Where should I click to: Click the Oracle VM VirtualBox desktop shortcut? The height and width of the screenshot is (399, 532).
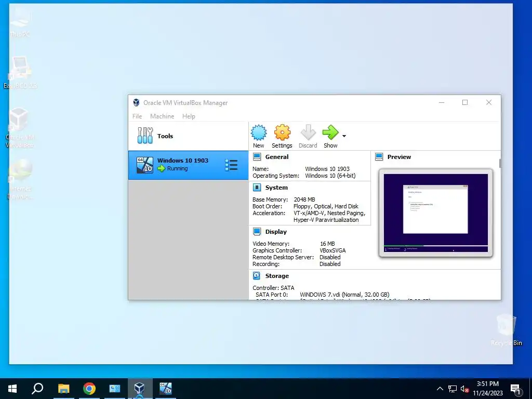tap(20, 128)
